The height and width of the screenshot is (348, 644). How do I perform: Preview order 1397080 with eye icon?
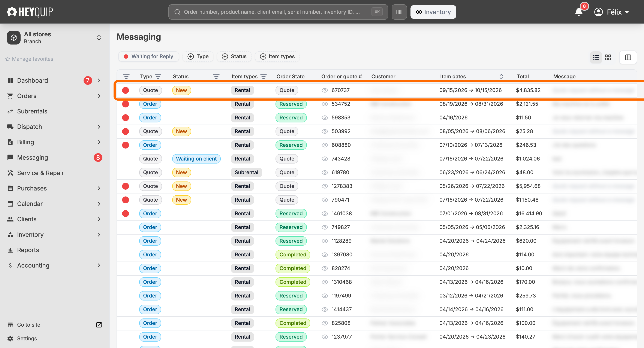pos(325,254)
